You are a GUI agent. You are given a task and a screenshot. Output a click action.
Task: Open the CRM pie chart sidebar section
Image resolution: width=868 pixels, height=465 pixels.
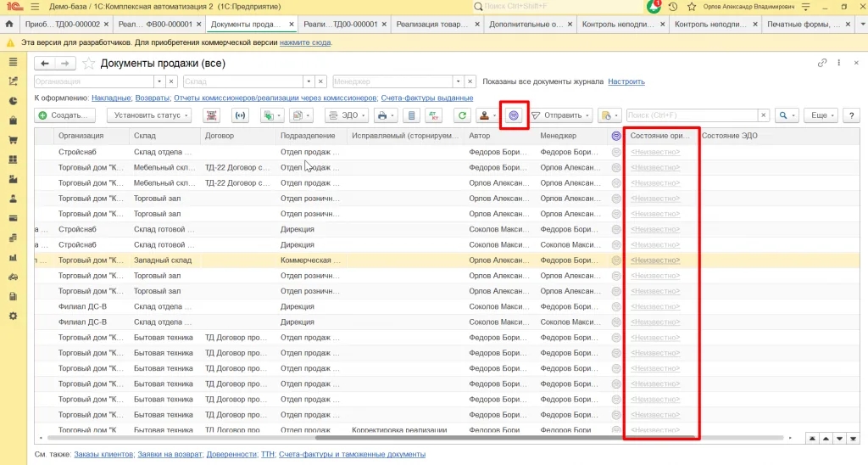tap(13, 101)
